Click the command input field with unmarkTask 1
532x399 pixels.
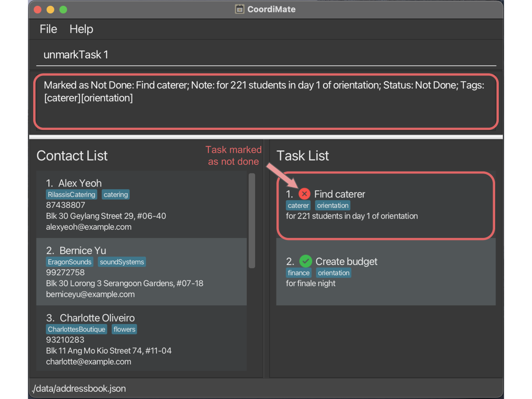(x=266, y=55)
